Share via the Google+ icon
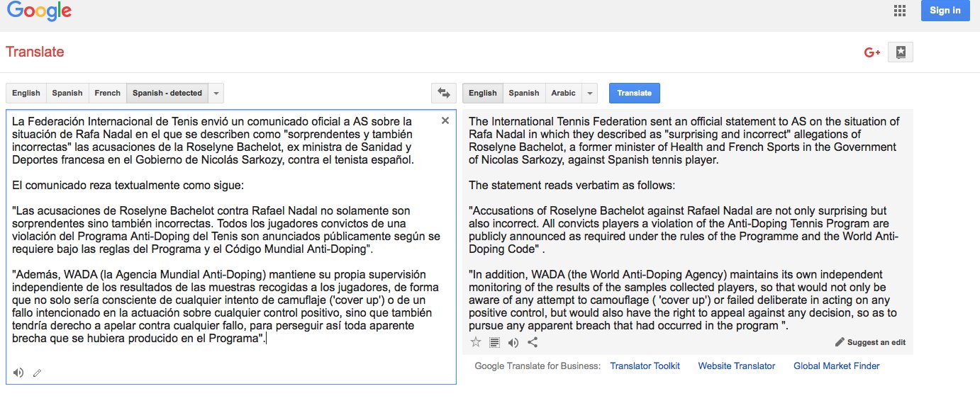The width and height of the screenshot is (980, 413). (872, 52)
